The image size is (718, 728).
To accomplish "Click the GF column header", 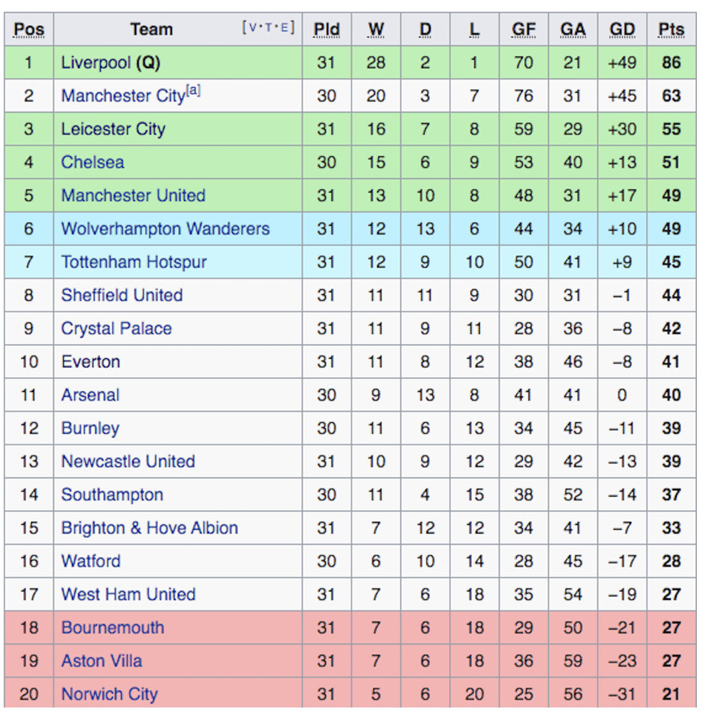I will pos(523,30).
